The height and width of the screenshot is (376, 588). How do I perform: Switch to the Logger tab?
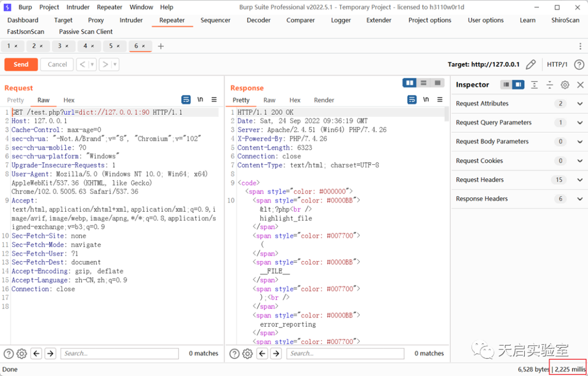click(x=341, y=20)
